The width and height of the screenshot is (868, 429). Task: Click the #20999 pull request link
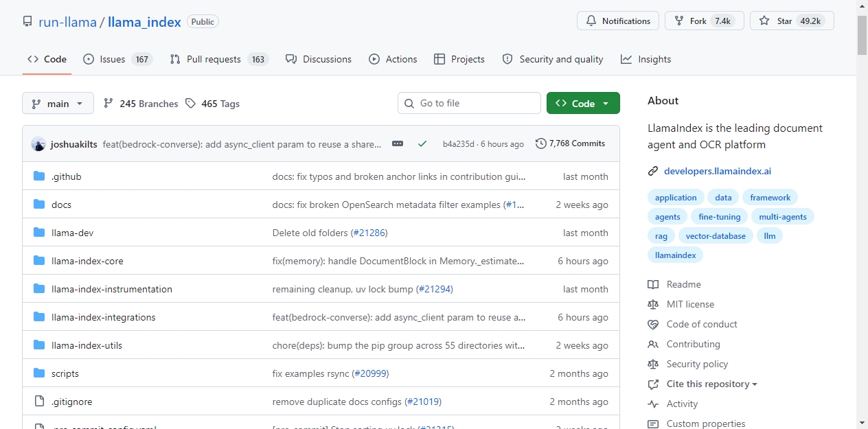tap(371, 373)
